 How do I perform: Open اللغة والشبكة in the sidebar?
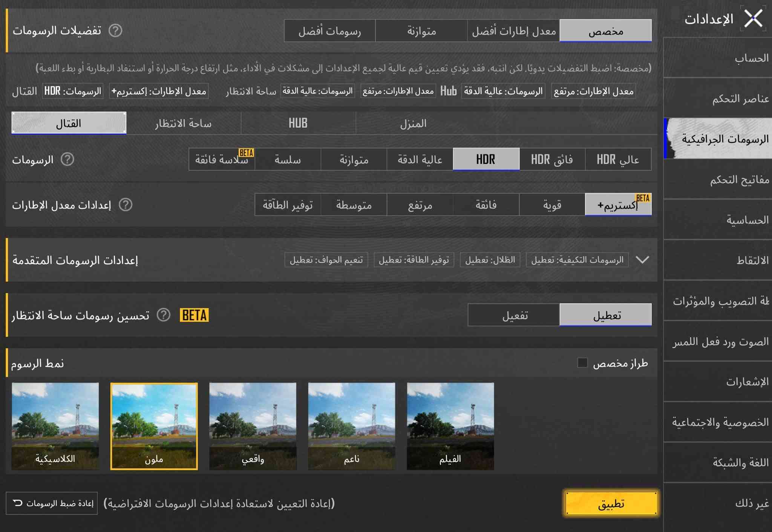[x=718, y=462]
